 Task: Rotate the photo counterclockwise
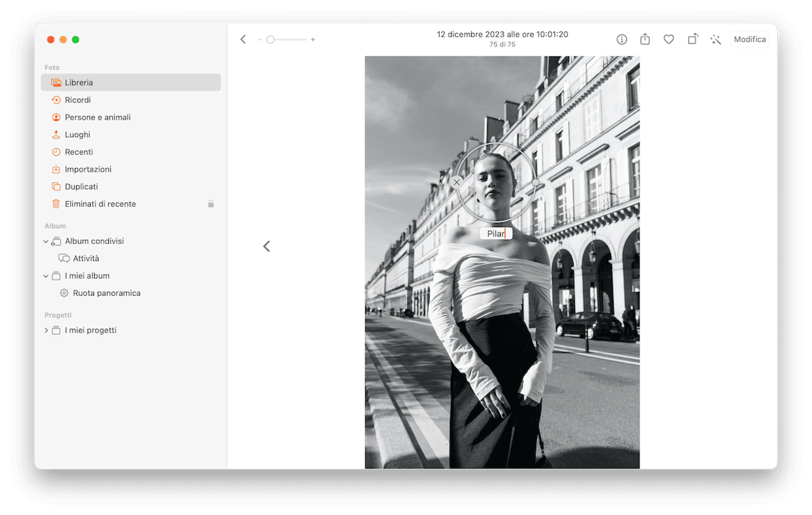point(692,39)
